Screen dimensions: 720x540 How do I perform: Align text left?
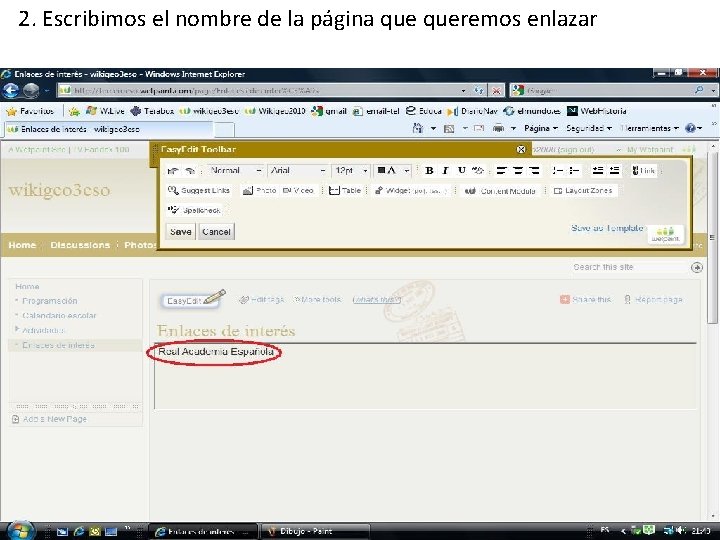(x=501, y=170)
